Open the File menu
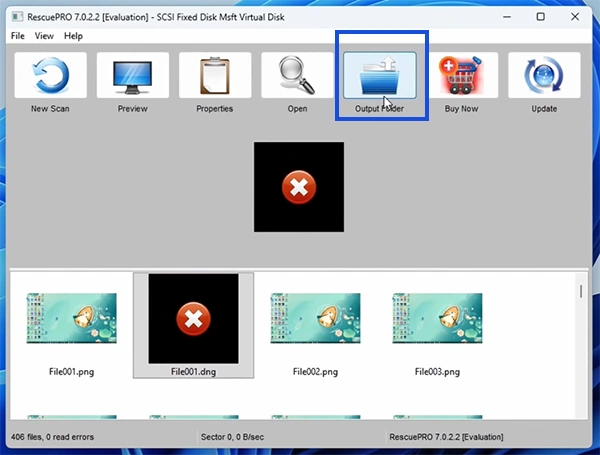The image size is (600, 455). tap(18, 36)
